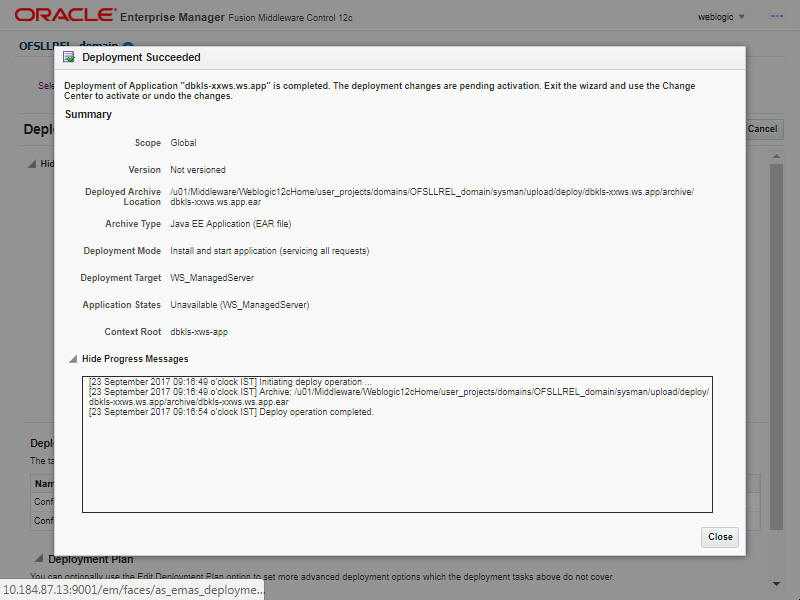The width and height of the screenshot is (800, 600).
Task: Click 'Unavailable (WS_ManagedServer)' application state
Action: pos(240,305)
